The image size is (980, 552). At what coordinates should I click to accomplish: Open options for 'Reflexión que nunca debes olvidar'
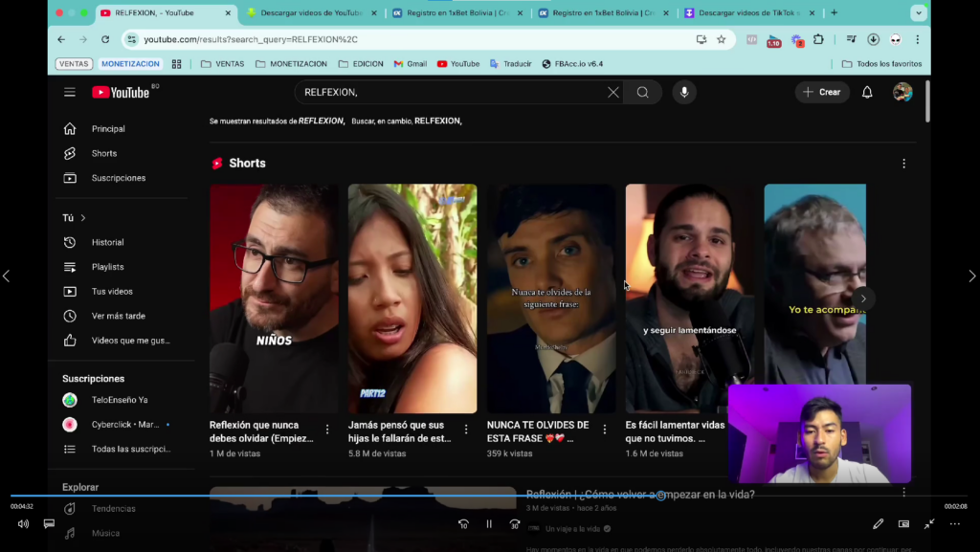click(x=327, y=430)
